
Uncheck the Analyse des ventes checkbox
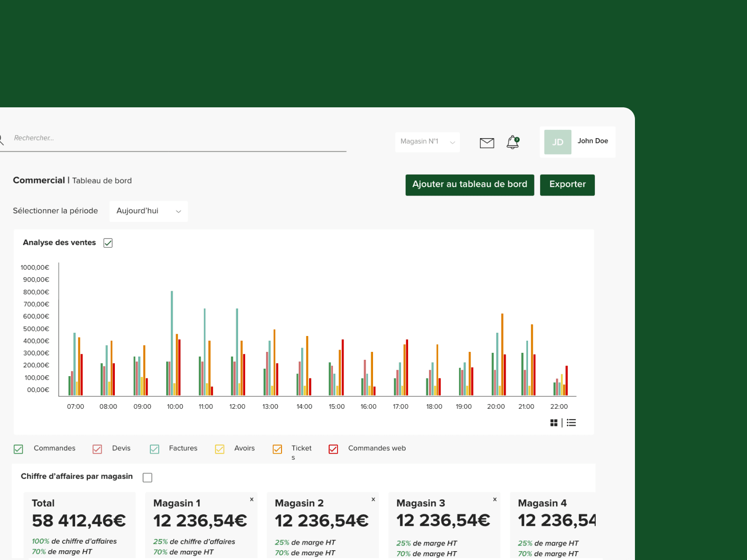(108, 243)
